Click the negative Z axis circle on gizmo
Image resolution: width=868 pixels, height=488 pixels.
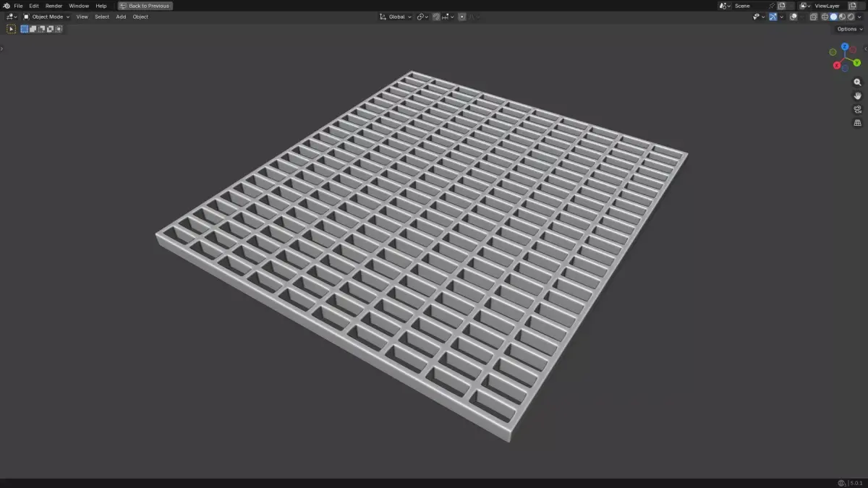pyautogui.click(x=845, y=68)
